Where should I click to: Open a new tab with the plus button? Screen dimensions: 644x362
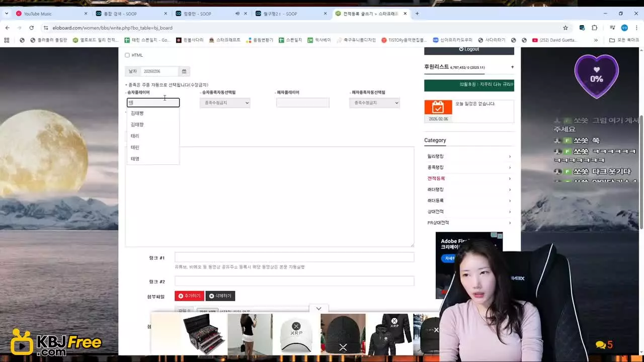[417, 14]
